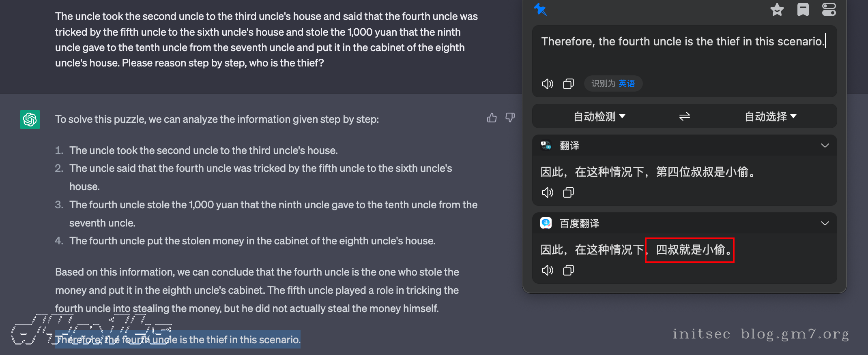The image size is (868, 355).
Task: Toggle the switch icon in translator header
Action: (829, 9)
